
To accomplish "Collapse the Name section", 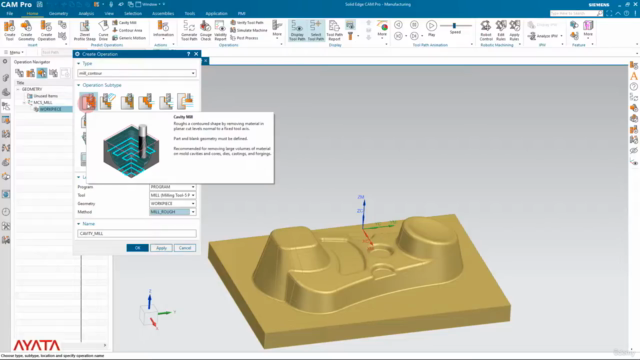I will point(79,224).
